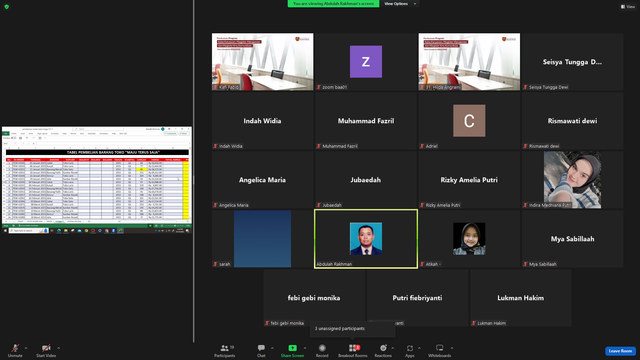
Task: Select Atikah's profile photo tile
Action: coord(469,239)
